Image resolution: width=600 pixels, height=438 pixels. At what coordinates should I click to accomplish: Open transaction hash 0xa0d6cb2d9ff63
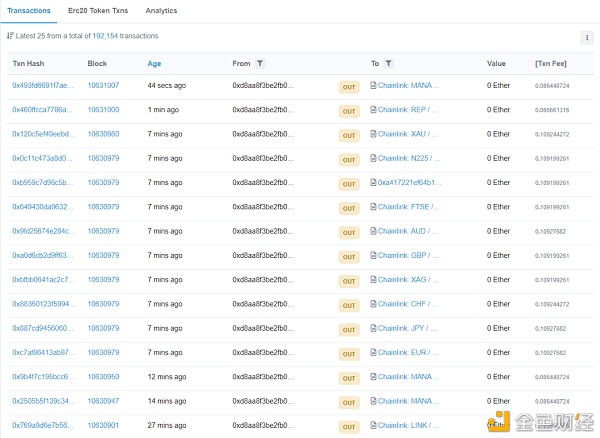click(x=42, y=255)
